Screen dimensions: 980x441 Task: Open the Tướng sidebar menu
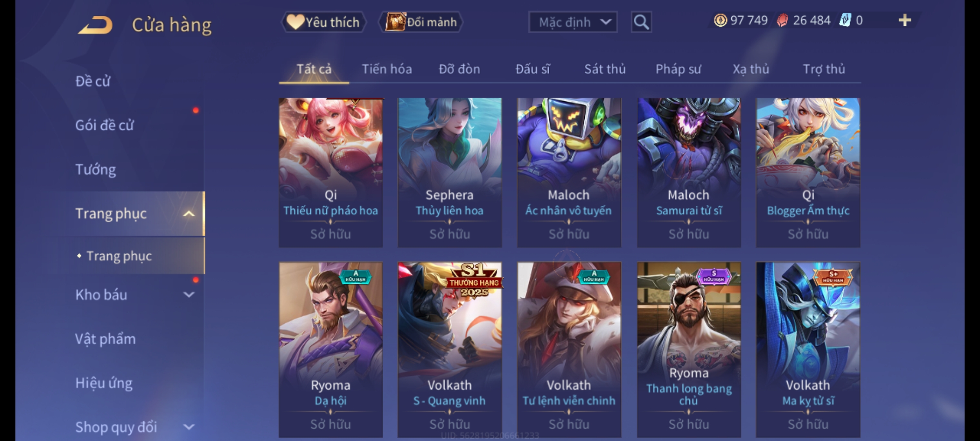96,169
